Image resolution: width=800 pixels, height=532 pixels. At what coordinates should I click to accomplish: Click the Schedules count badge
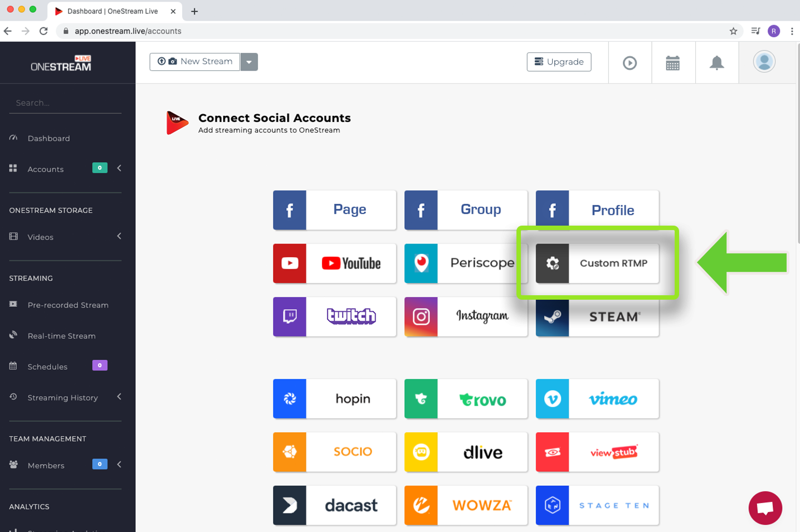(100, 365)
